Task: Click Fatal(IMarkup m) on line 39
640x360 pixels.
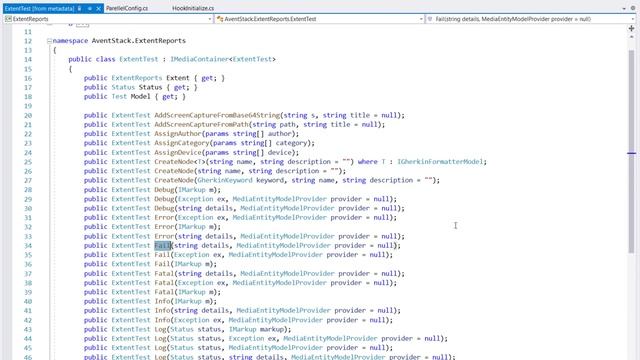Action: 187,292
